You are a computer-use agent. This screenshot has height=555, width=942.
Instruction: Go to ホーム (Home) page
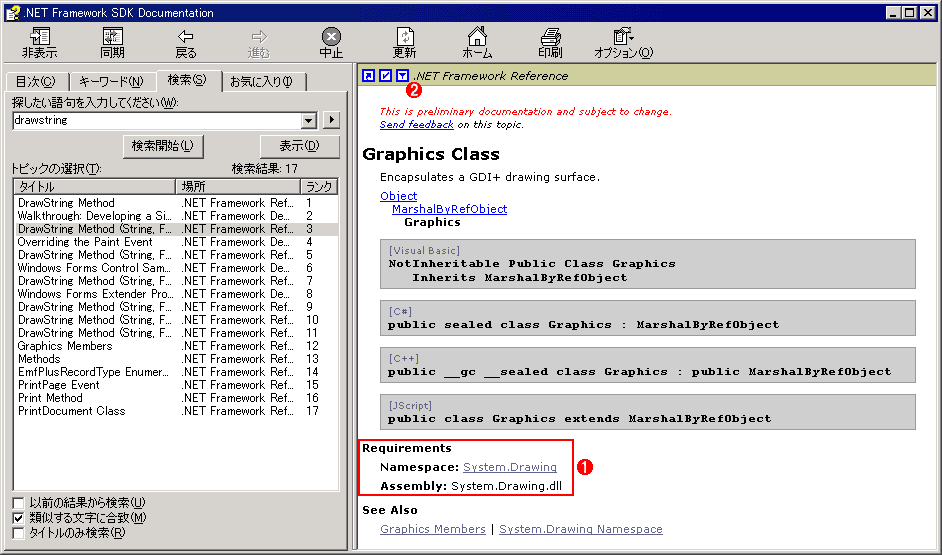point(477,43)
